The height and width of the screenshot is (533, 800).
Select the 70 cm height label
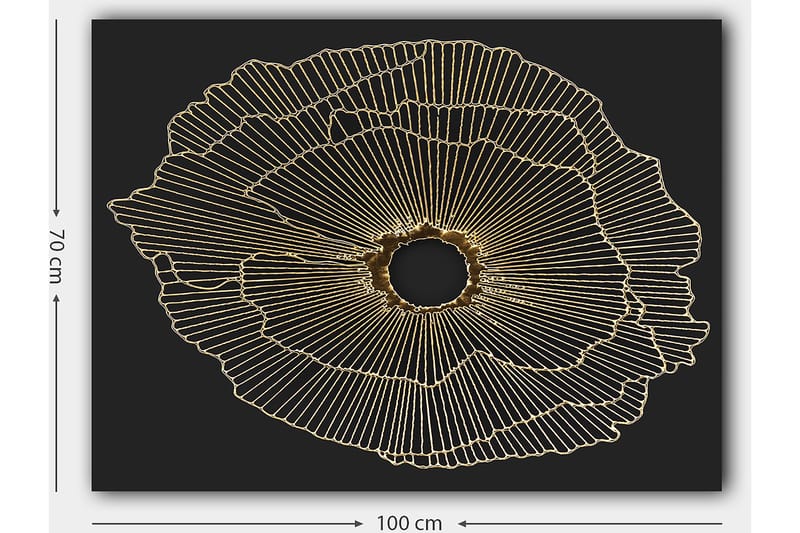(57, 255)
